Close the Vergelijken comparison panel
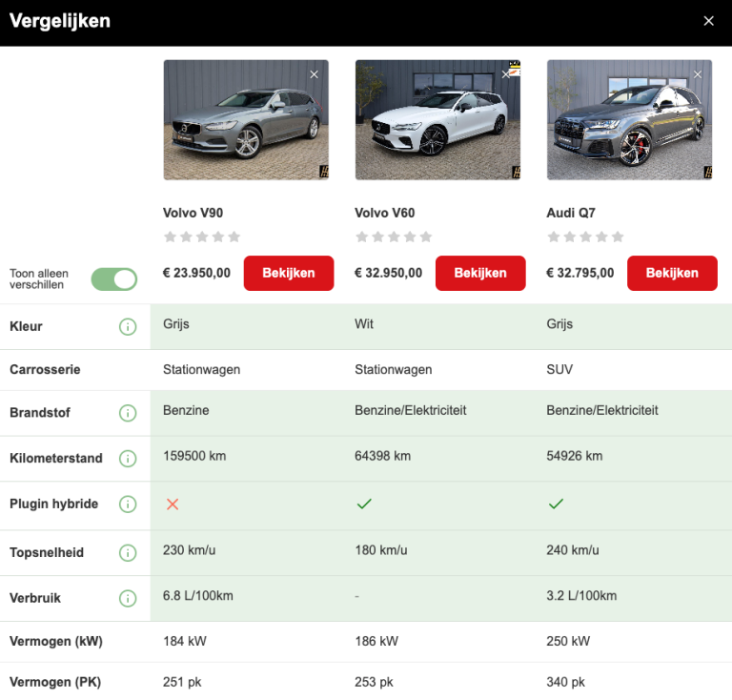Image resolution: width=732 pixels, height=700 pixels. point(708,21)
